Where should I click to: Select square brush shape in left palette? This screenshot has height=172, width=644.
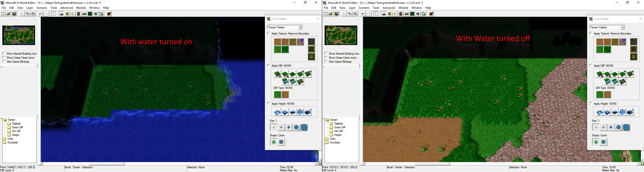click(x=281, y=142)
